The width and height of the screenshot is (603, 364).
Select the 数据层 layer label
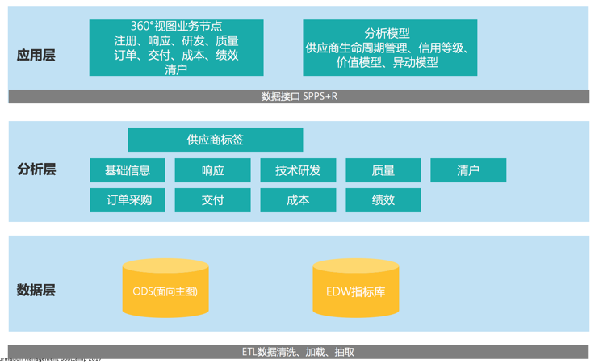(36, 290)
